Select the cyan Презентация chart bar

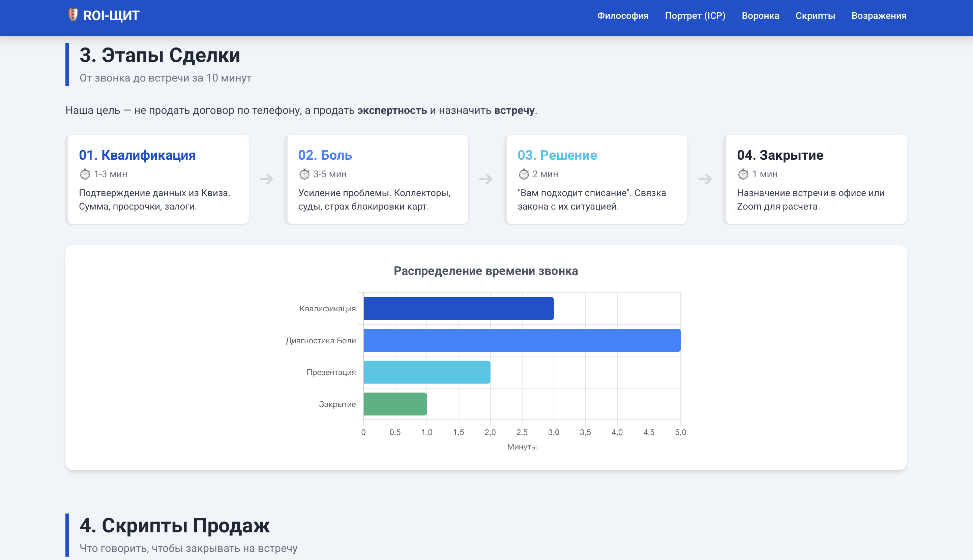[x=427, y=372]
